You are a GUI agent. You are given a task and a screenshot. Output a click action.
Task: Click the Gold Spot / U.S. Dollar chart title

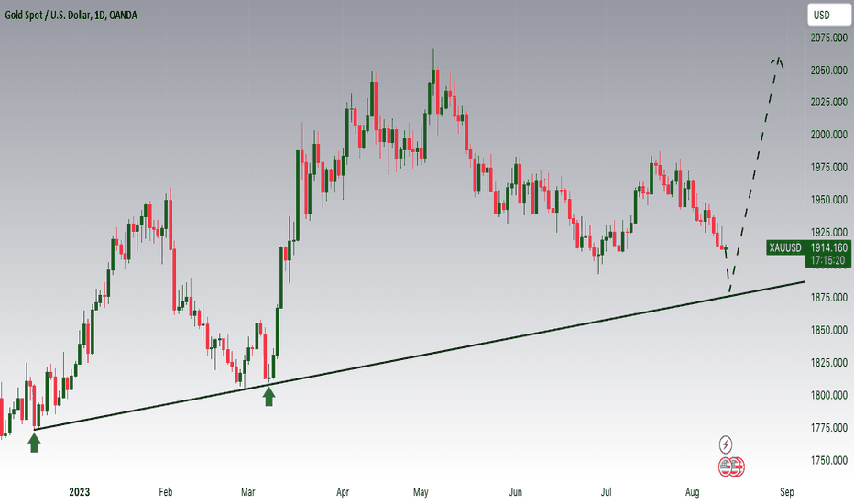tap(71, 16)
